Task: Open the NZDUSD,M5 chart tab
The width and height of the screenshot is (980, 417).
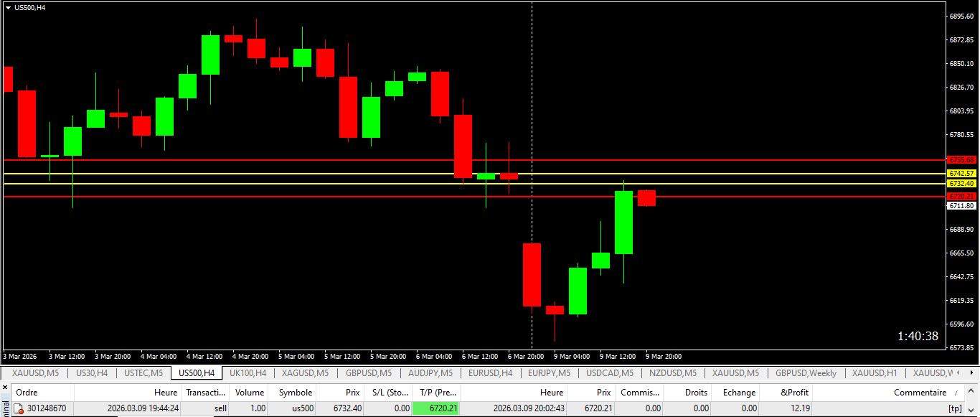Action: (672, 373)
